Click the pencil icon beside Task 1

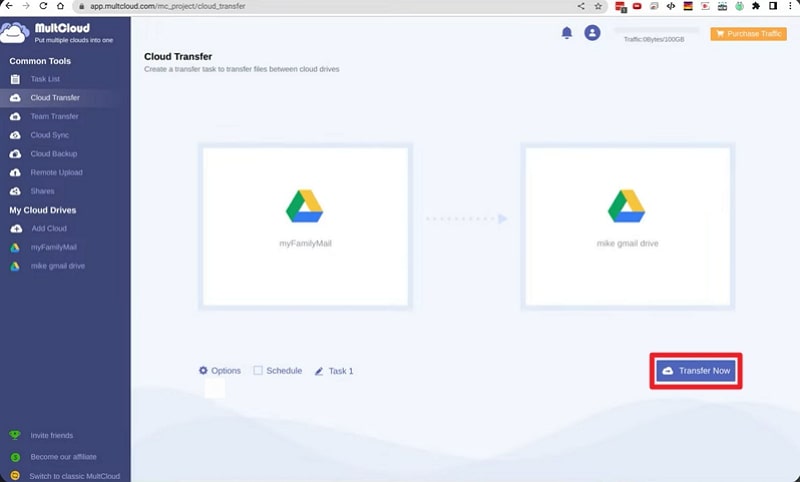(x=319, y=371)
